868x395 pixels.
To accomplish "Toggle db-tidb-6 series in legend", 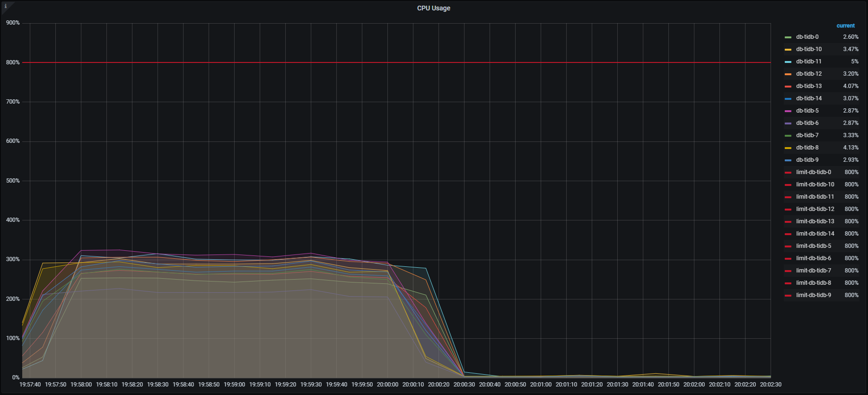I will pyautogui.click(x=807, y=123).
